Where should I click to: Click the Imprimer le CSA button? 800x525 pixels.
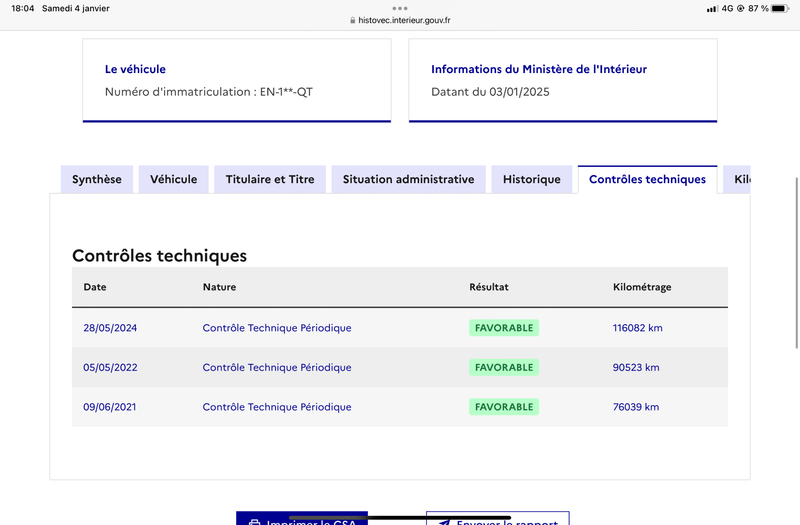(302, 518)
